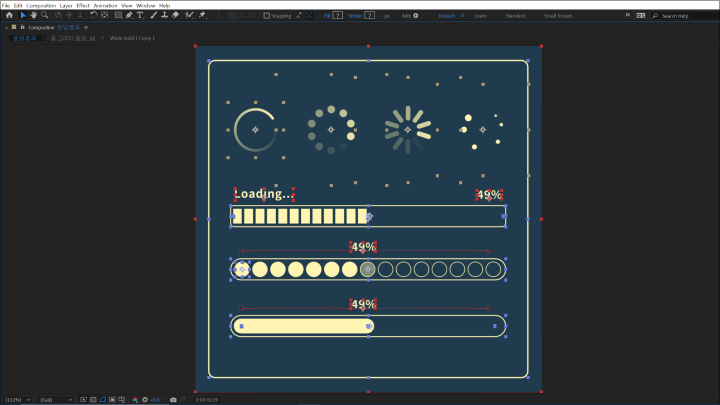Switch to Default workspace
The width and height of the screenshot is (720, 405).
[446, 16]
